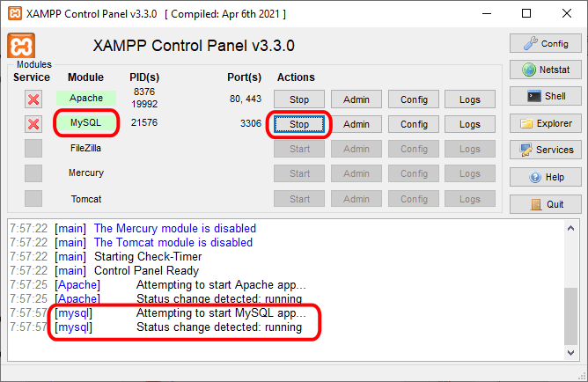Click FileZilla Admin button

(x=356, y=149)
